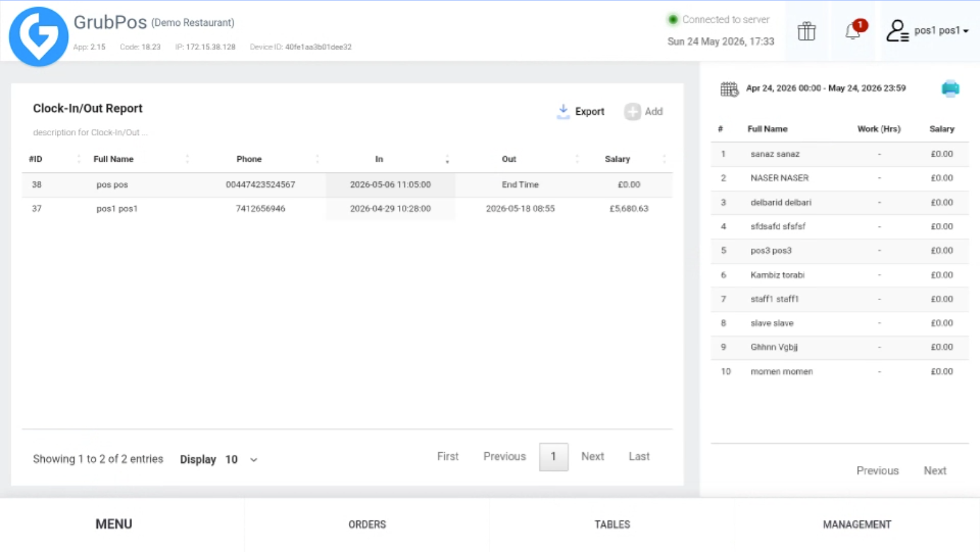Switch to the MENU tab
This screenshot has height=552, width=980.
coord(114,524)
